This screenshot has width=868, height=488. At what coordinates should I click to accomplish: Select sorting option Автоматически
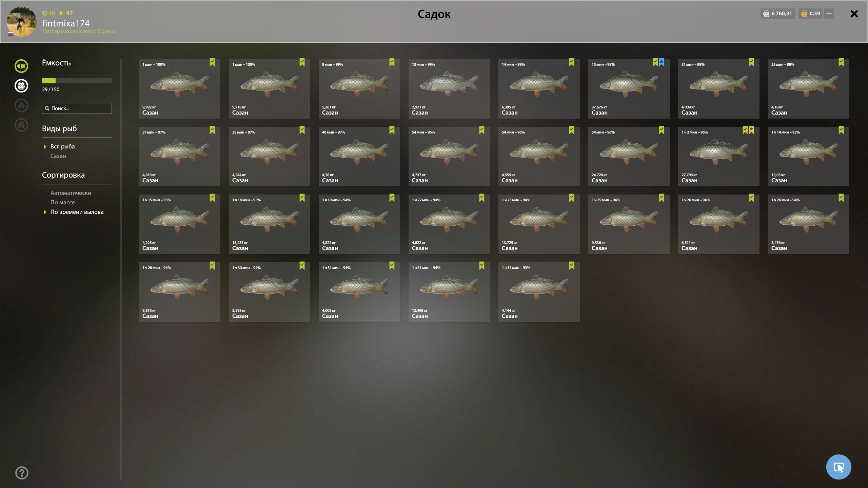71,193
